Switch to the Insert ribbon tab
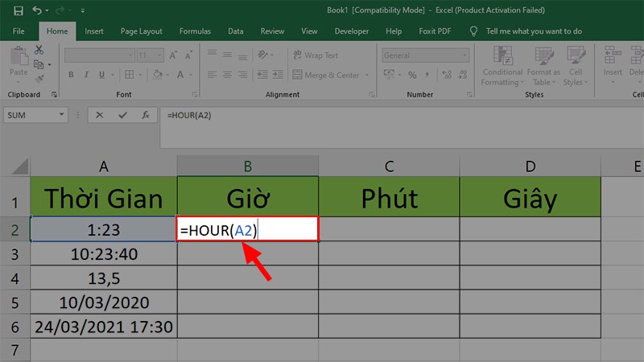This screenshot has height=362, width=644. coord(94,31)
